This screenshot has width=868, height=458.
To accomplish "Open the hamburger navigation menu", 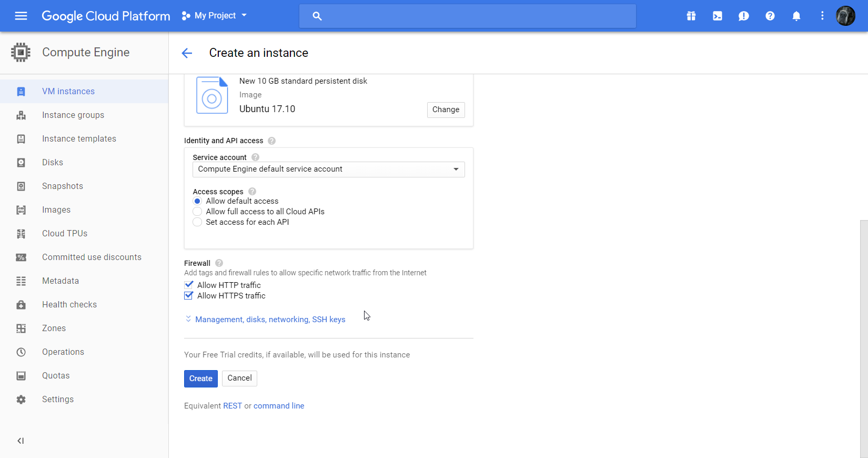I will click(21, 16).
